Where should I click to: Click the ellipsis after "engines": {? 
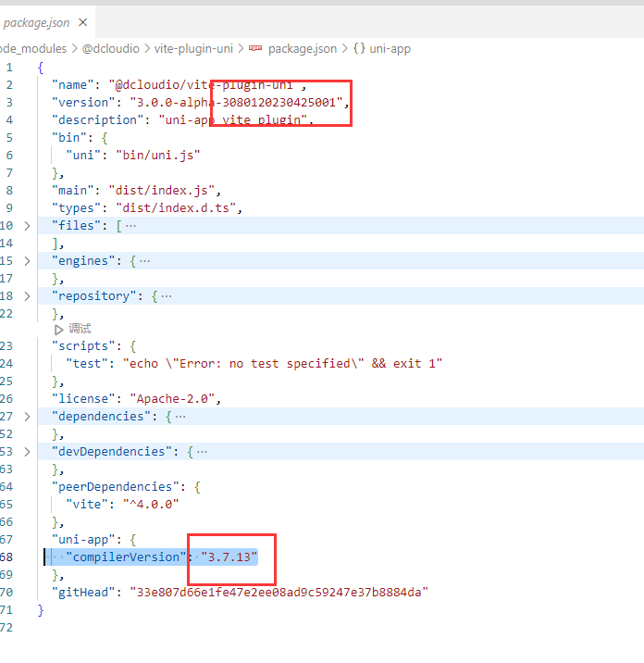tap(144, 261)
